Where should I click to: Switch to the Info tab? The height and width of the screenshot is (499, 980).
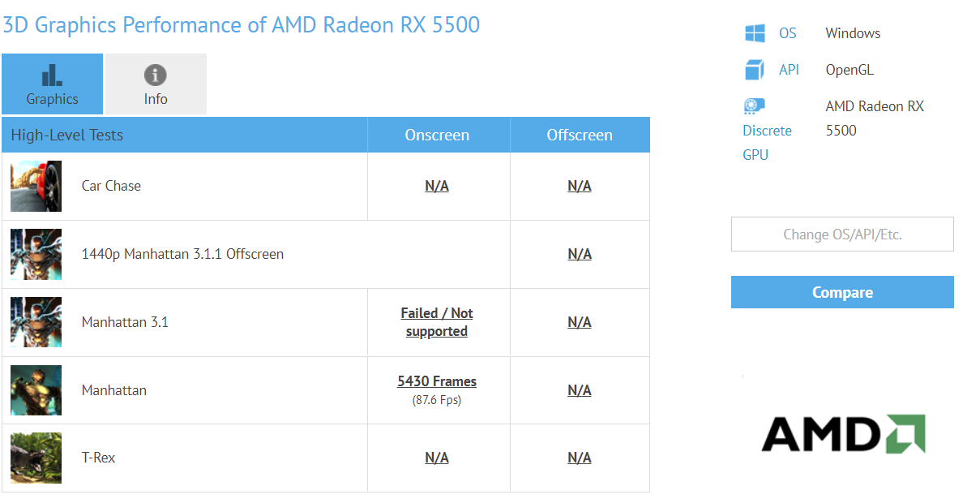[156, 84]
